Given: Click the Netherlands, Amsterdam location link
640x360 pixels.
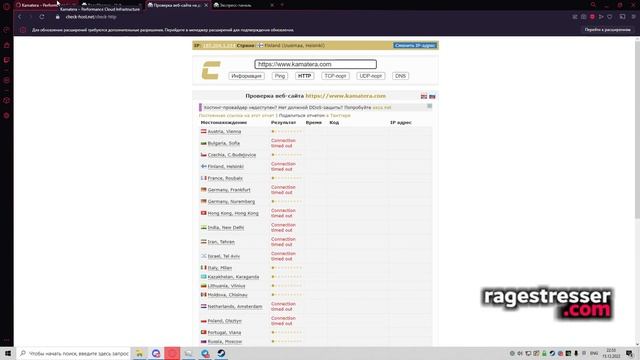Looking at the screenshot, I should [x=235, y=307].
